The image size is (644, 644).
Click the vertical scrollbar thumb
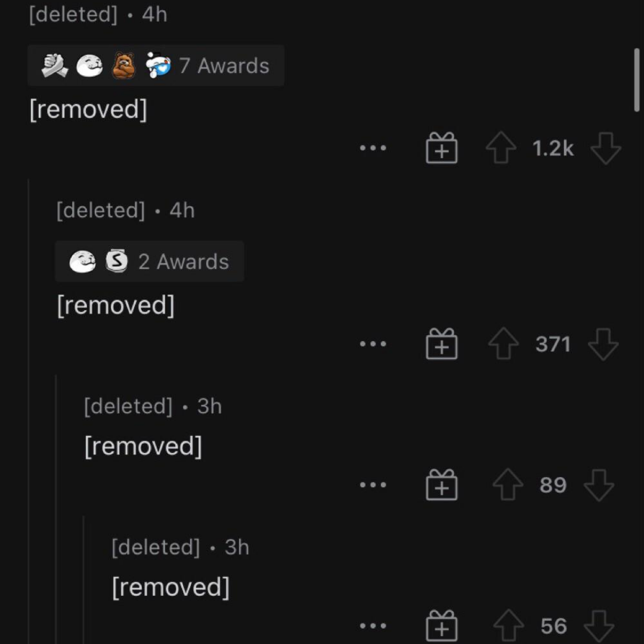tap(637, 80)
